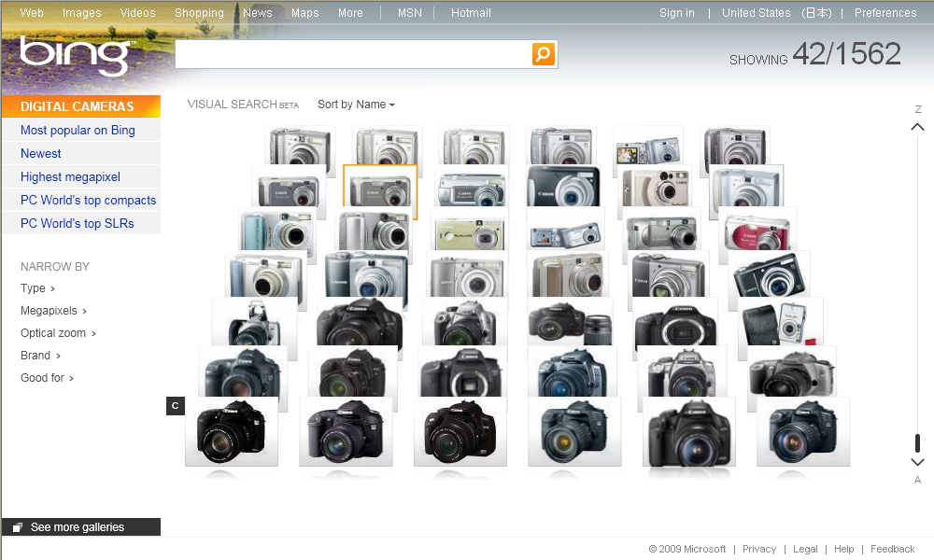This screenshot has height=560, width=934.
Task: Click the Privacy footer link
Action: click(x=758, y=549)
